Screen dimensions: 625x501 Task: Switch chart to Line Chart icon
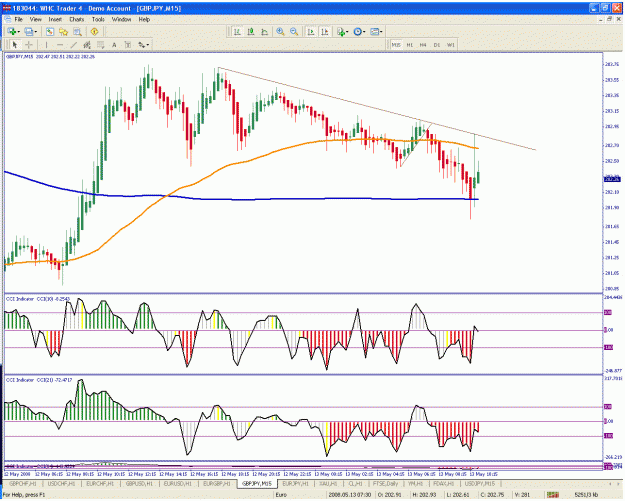point(264,31)
